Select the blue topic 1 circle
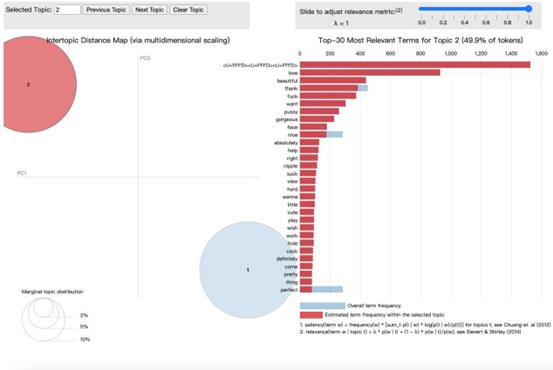 tap(248, 270)
